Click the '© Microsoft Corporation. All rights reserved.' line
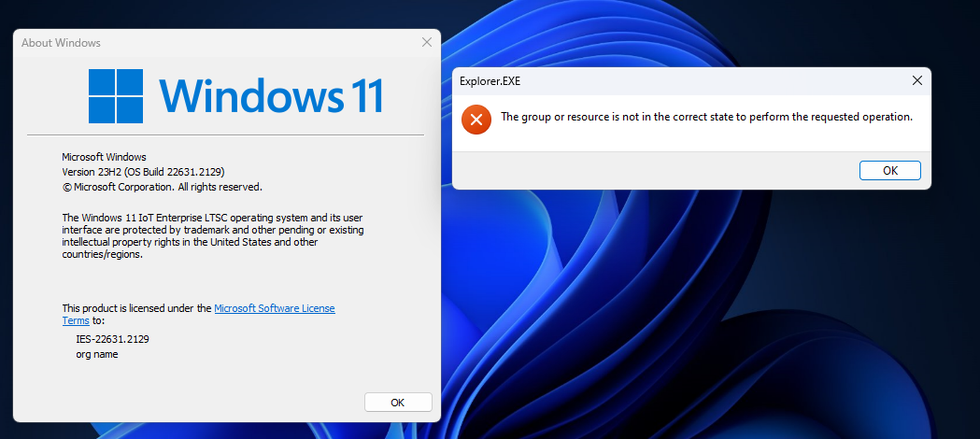 [162, 187]
